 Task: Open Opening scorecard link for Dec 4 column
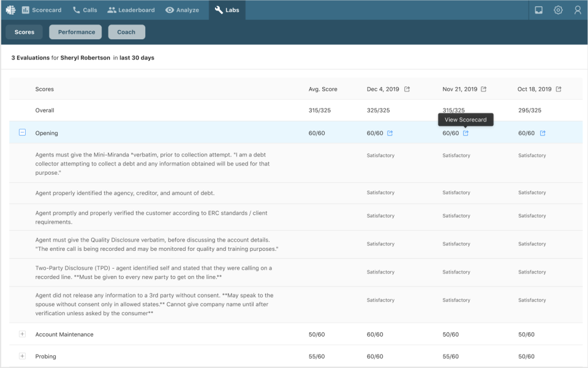390,133
